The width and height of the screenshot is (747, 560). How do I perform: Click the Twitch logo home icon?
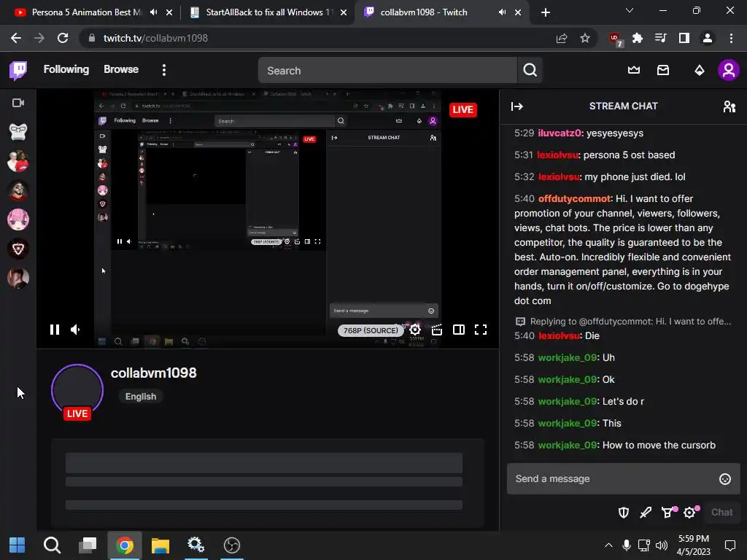point(18,71)
